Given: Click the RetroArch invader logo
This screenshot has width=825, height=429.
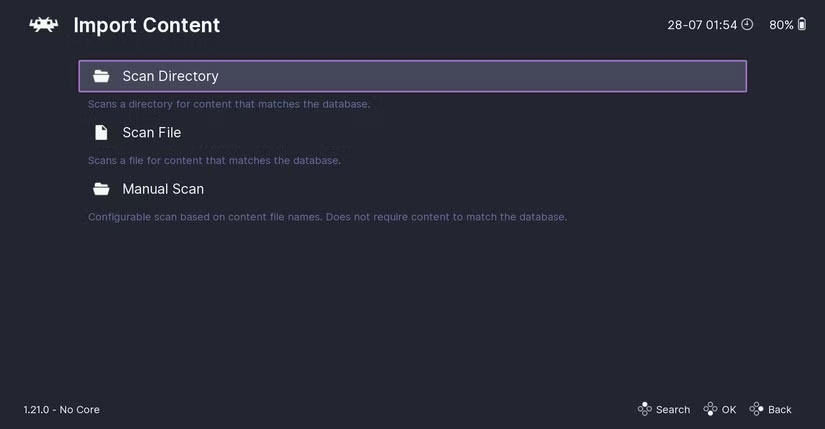Looking at the screenshot, I should click(x=42, y=25).
